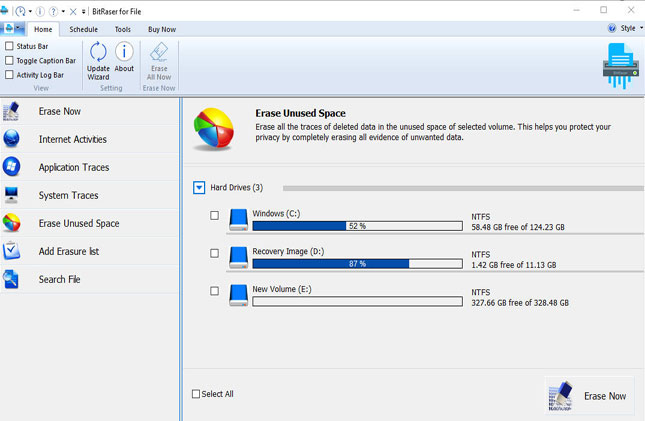Screen dimensions: 645x421
Task: Open the Buy Now tab
Action: [x=162, y=29]
